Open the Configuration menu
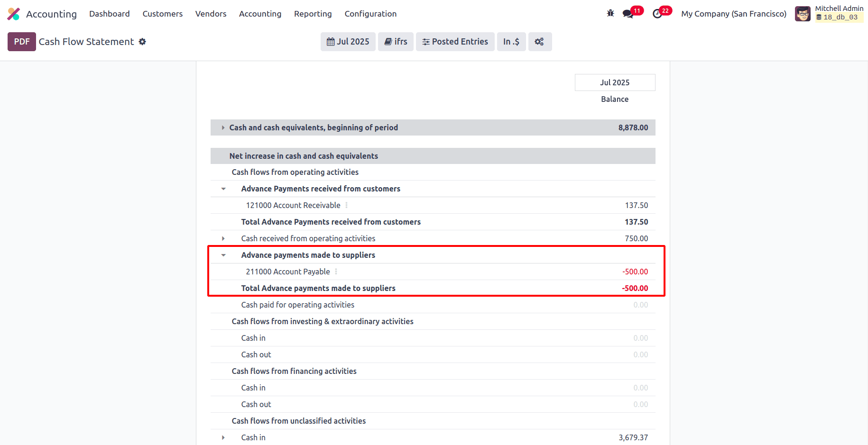The height and width of the screenshot is (445, 868). click(x=370, y=14)
